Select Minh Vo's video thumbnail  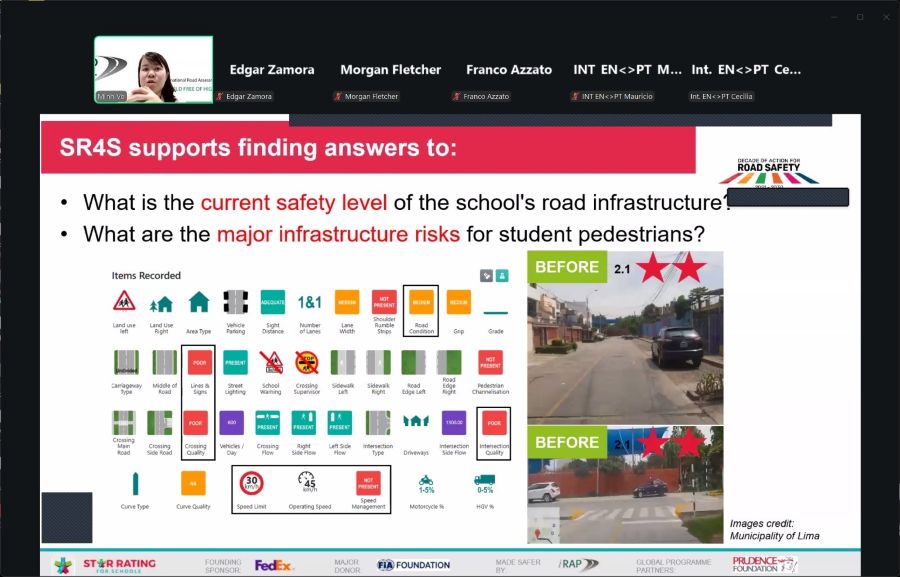coord(153,70)
